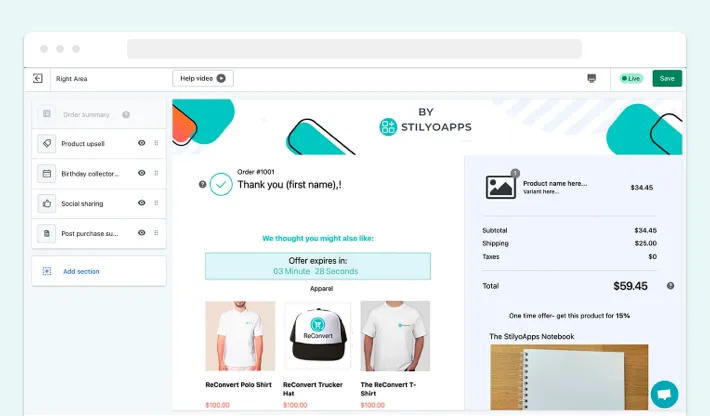Screen dimensions: 710x416
Task: Toggle visibility of Birthday collector section
Action: click(142, 173)
